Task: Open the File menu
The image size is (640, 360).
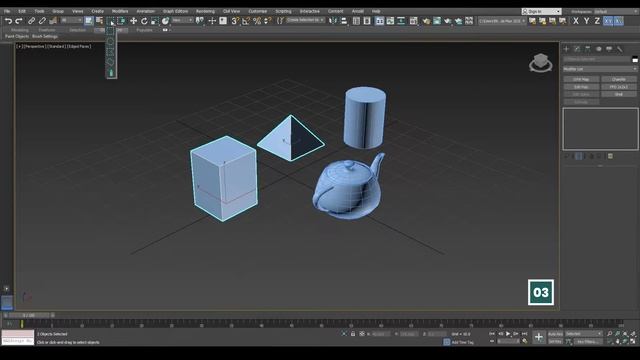Action: click(7, 11)
